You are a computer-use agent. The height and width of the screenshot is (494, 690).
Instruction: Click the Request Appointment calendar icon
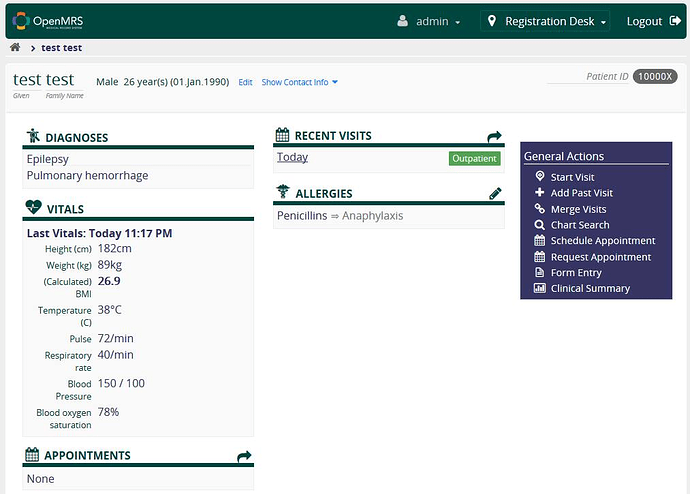coord(540,256)
